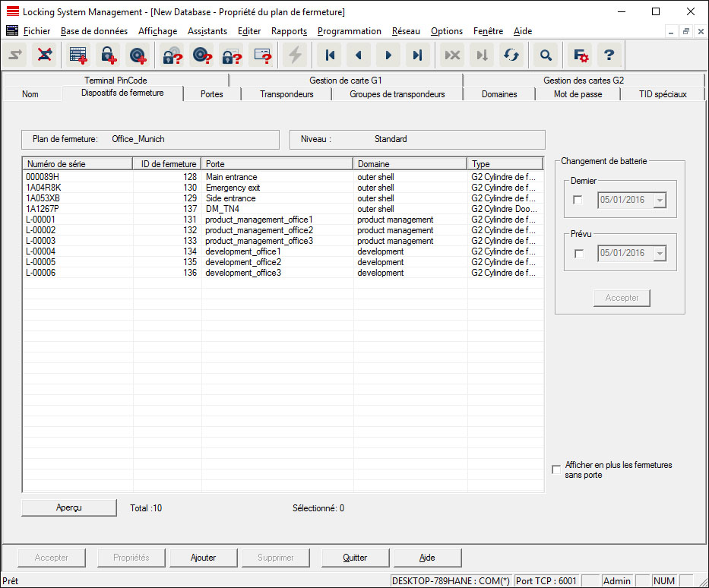Switch to the Transpondeurs tab
The height and width of the screenshot is (588, 709).
coord(286,94)
